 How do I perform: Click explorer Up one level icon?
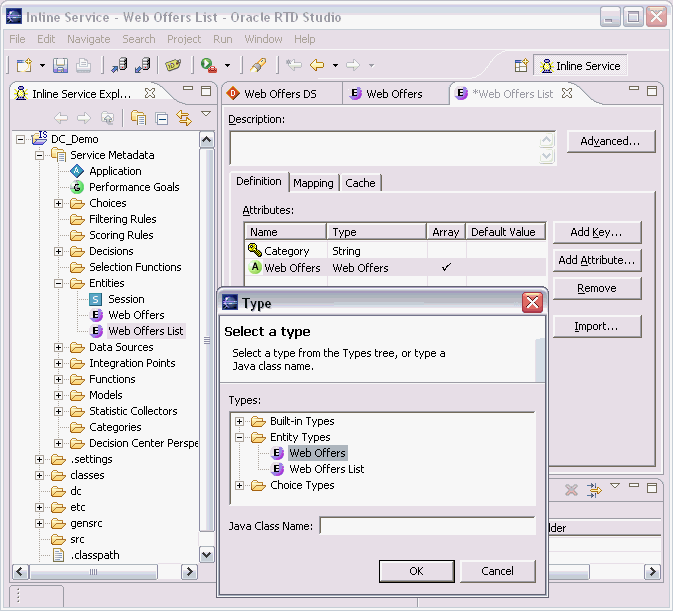tap(107, 118)
